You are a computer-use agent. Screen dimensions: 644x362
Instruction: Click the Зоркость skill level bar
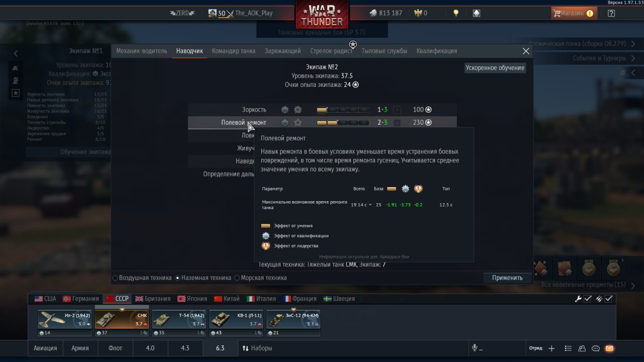343,110
